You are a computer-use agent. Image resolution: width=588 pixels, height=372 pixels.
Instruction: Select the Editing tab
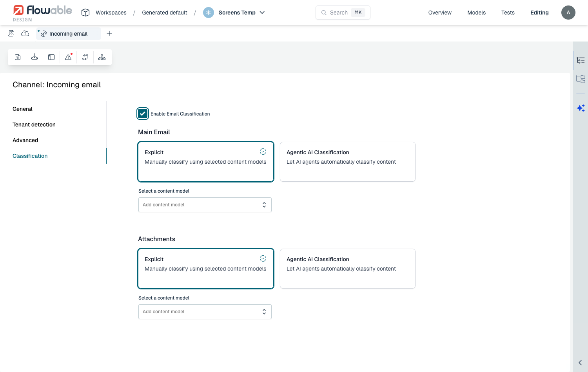click(x=539, y=13)
